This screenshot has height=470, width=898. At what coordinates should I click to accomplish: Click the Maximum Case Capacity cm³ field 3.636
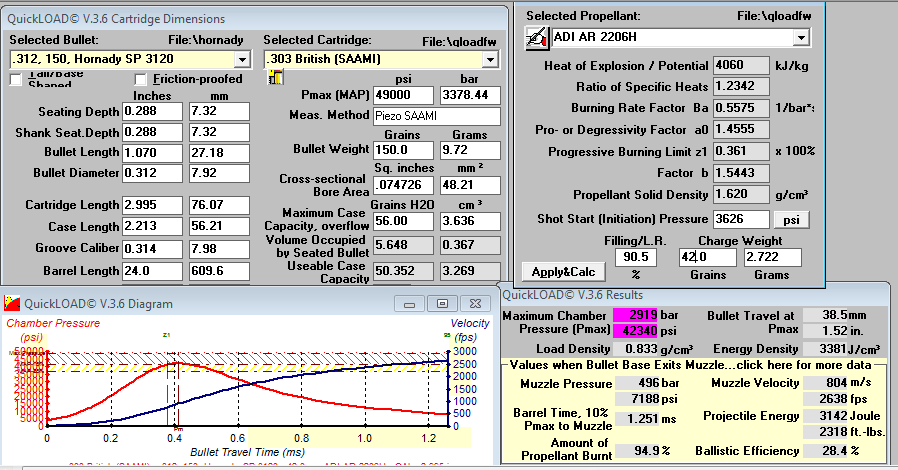pyautogui.click(x=470, y=222)
